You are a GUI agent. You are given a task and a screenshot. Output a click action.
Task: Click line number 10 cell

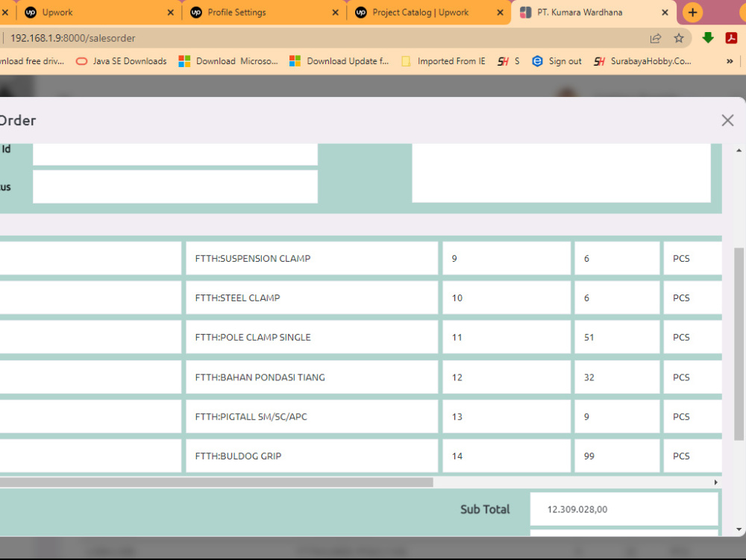tap(507, 298)
